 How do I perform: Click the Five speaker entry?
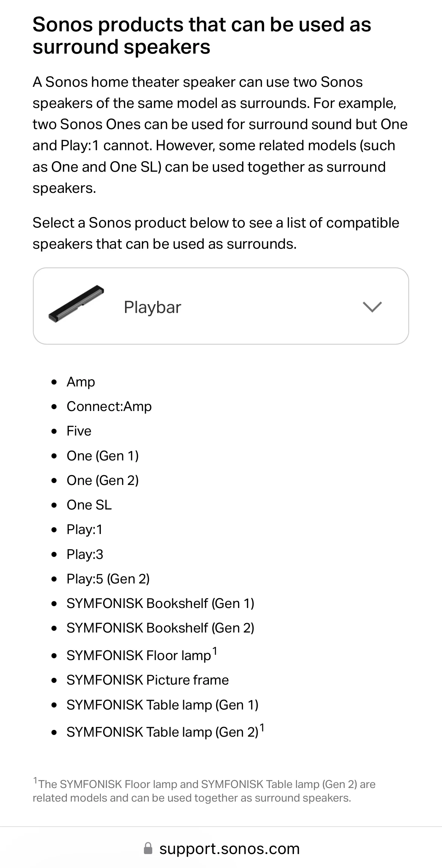[79, 431]
